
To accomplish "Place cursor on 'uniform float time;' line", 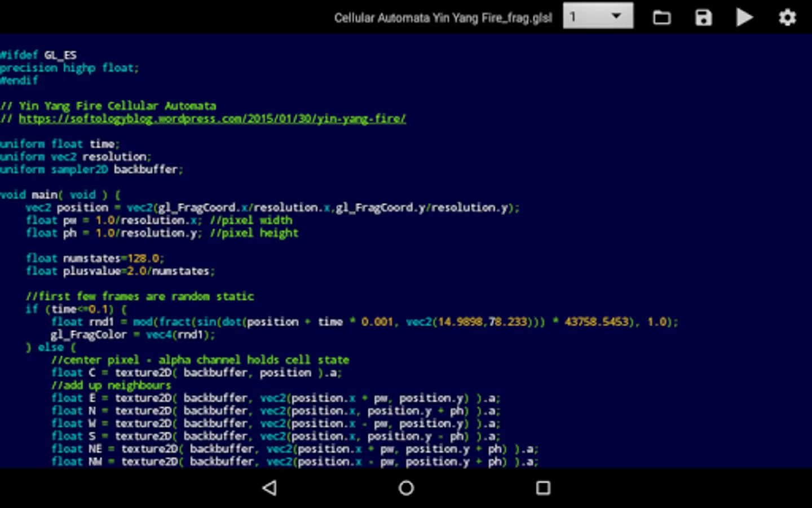I will 60,144.
